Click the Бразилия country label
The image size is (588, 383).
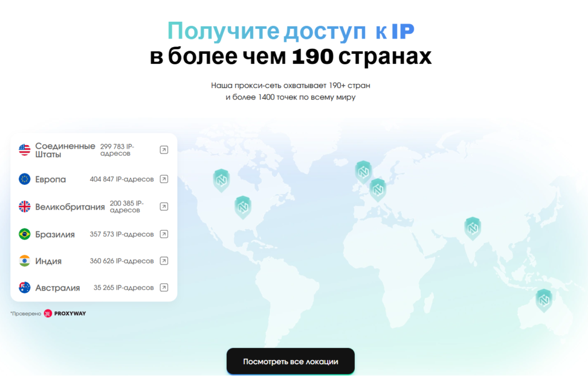pos(55,234)
